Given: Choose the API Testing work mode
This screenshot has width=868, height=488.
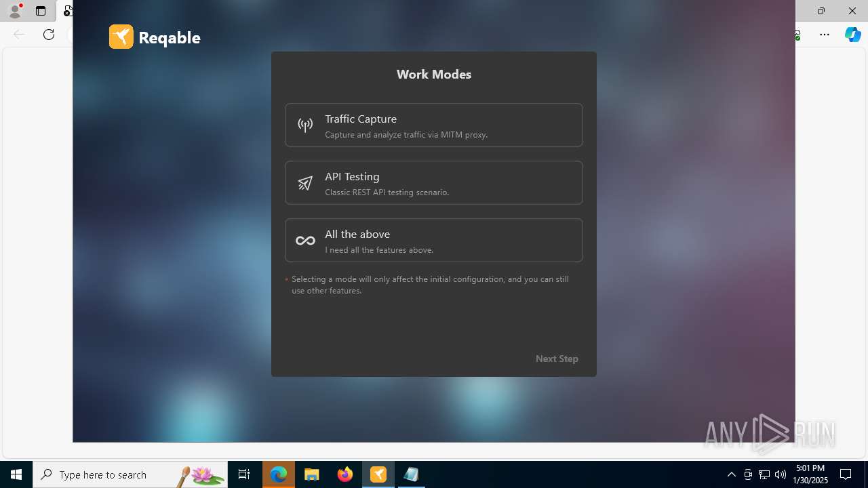Looking at the screenshot, I should [434, 182].
